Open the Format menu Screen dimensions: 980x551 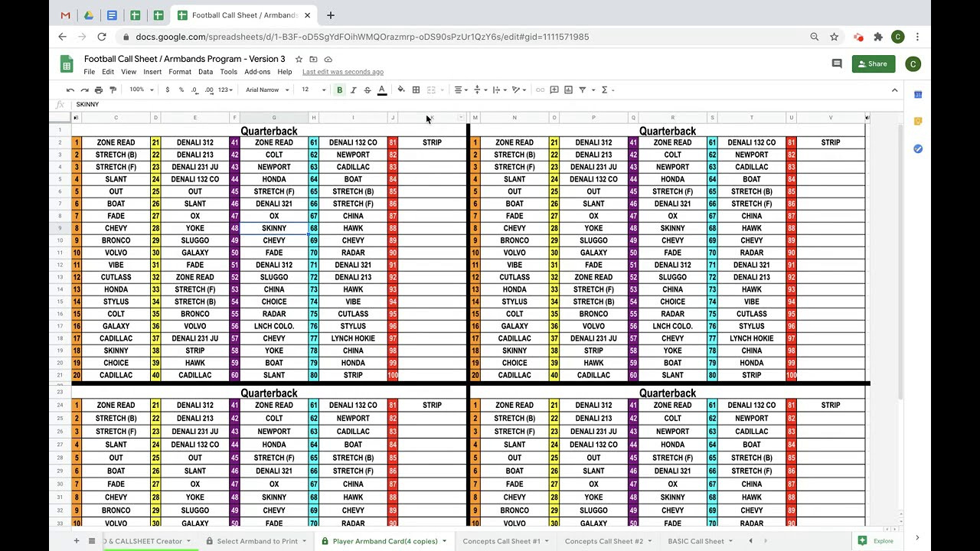point(180,72)
